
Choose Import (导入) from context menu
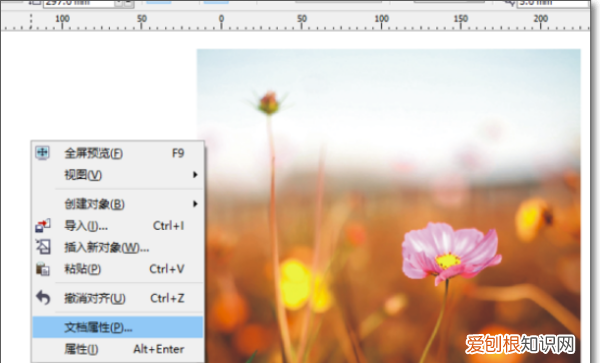(x=117, y=226)
